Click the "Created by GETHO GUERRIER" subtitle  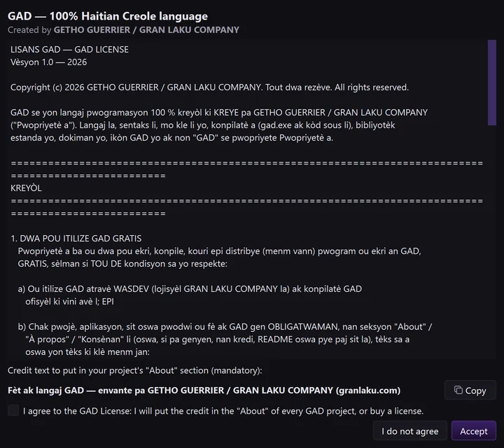pyautogui.click(x=123, y=30)
